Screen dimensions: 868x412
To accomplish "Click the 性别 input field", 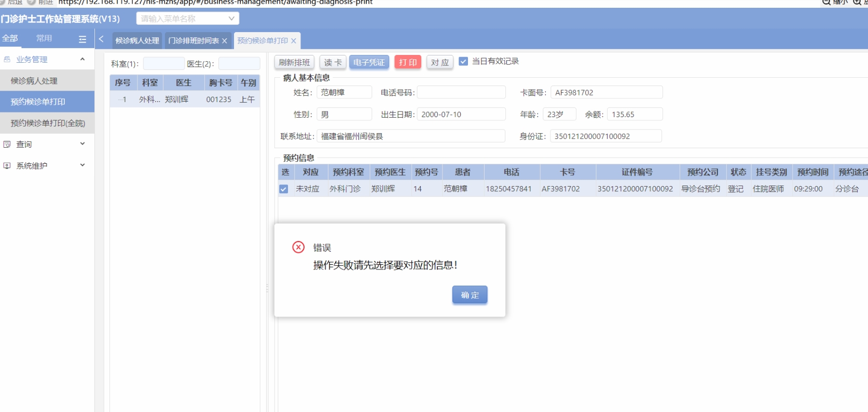I will click(x=345, y=114).
